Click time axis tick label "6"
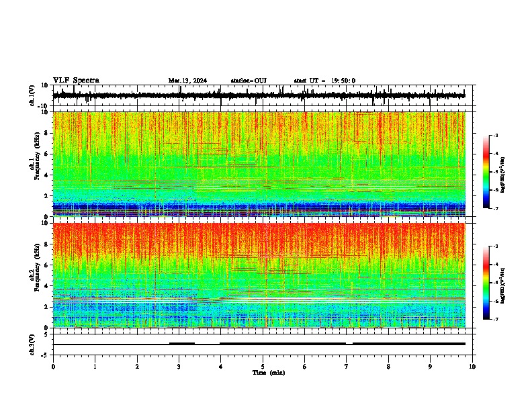This screenshot has width=532, height=411. coord(305,367)
